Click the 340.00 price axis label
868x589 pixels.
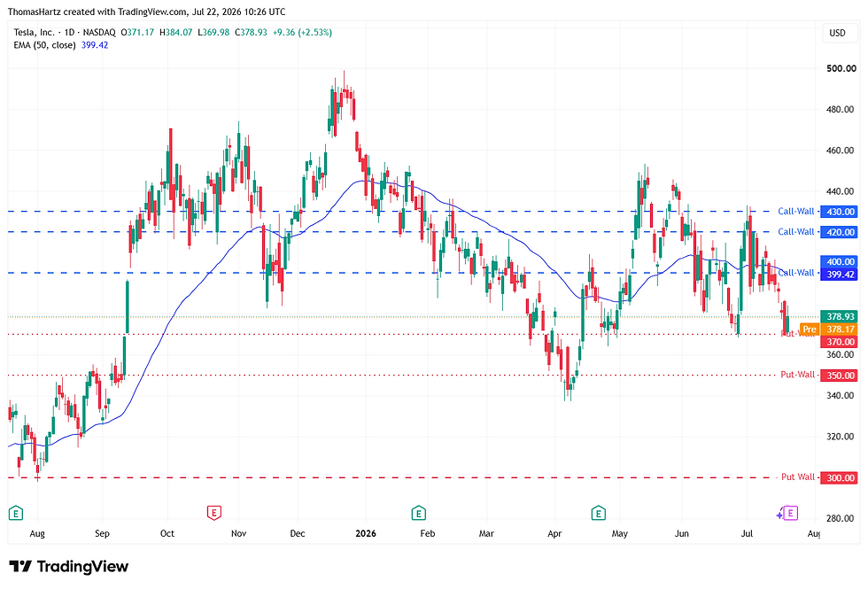[841, 395]
